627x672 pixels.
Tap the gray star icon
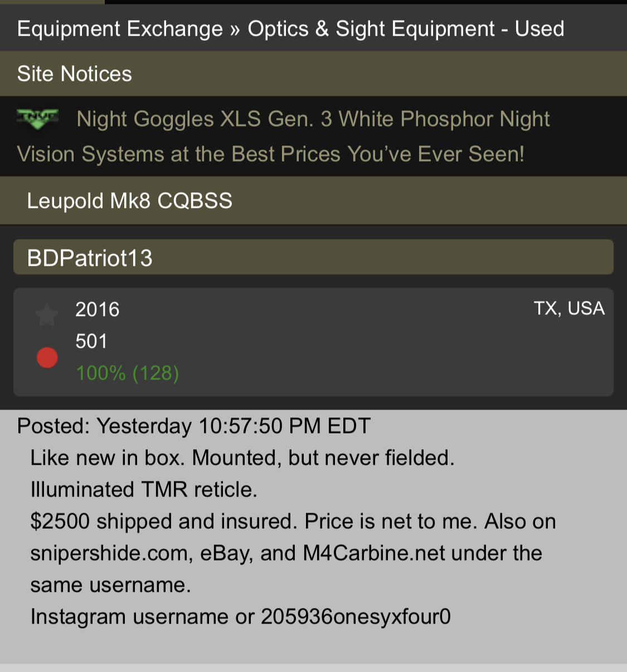47,315
